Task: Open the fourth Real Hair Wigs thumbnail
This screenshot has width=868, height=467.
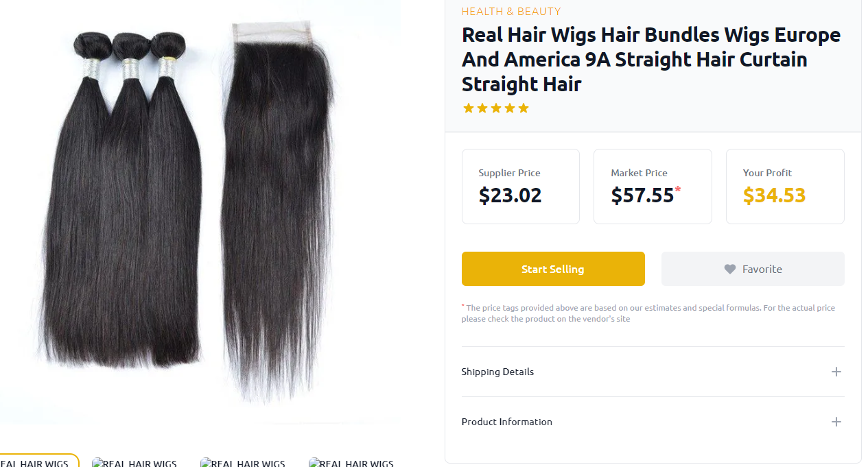Action: coord(351,462)
